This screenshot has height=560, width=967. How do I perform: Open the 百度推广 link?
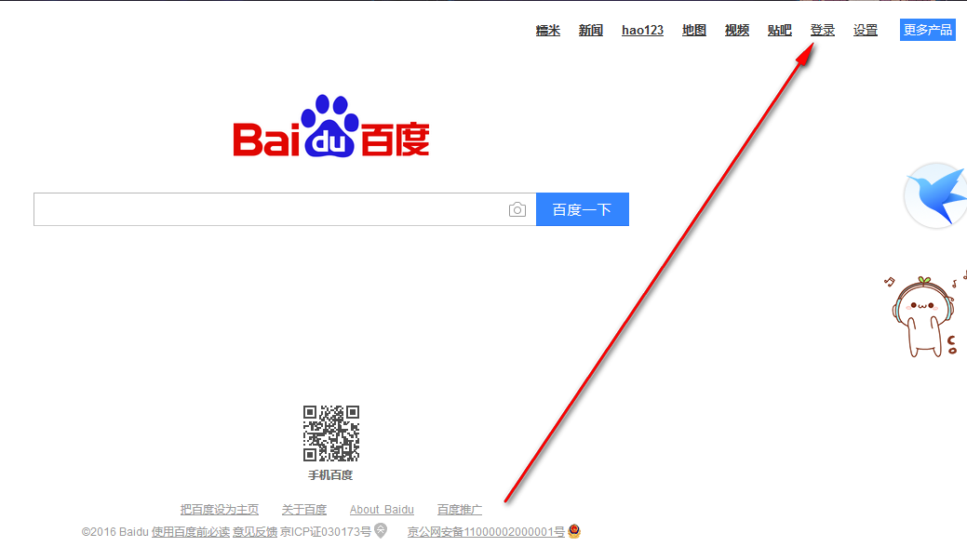460,510
